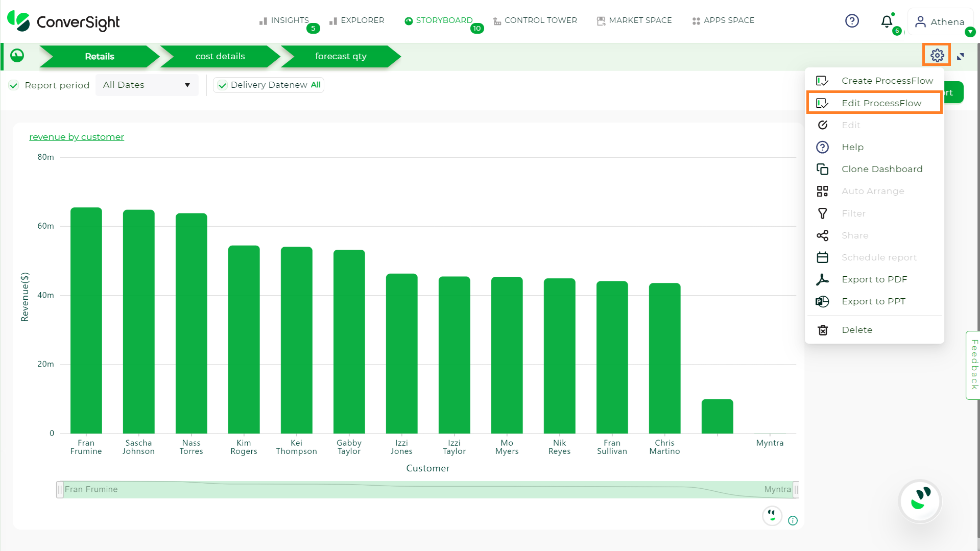Select the forecast qty process step

[341, 56]
